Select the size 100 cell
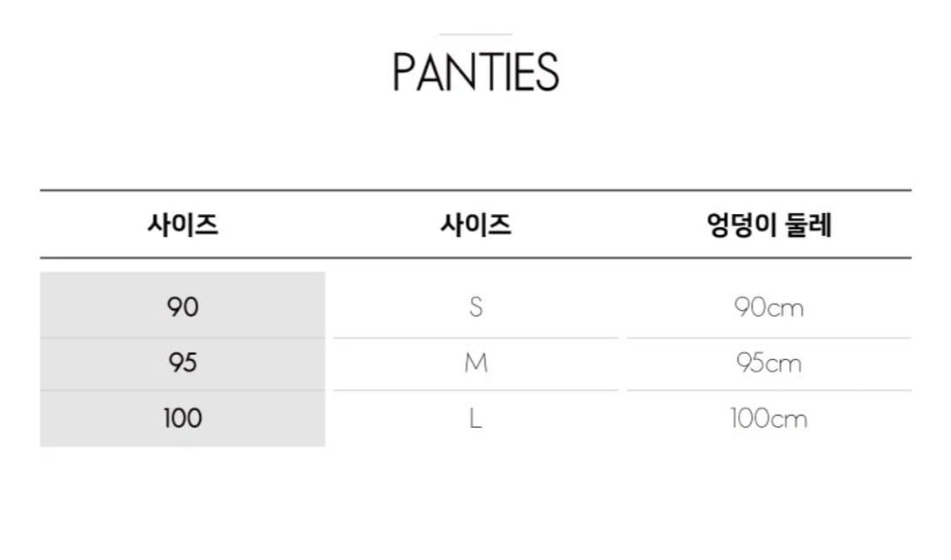 pyautogui.click(x=182, y=418)
